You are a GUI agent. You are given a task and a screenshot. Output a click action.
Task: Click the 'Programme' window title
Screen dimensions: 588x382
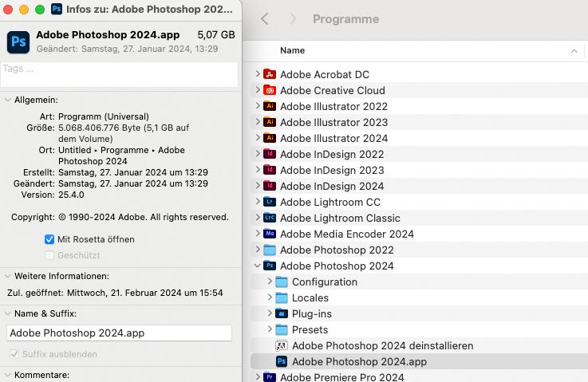coord(345,19)
